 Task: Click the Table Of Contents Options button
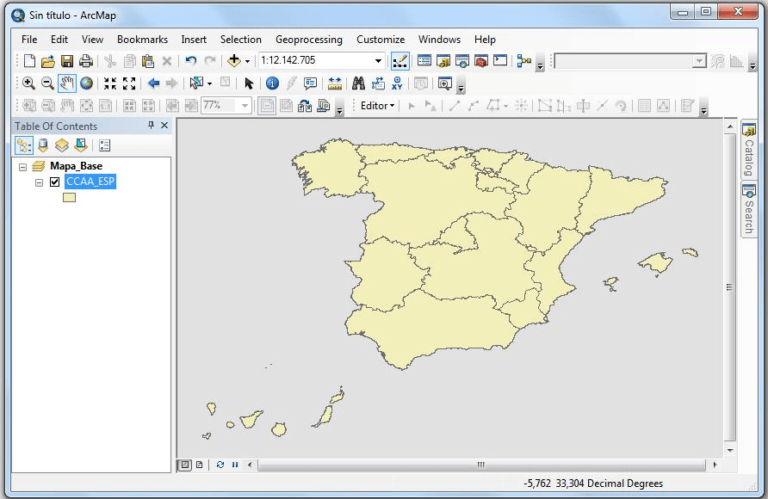[x=104, y=145]
